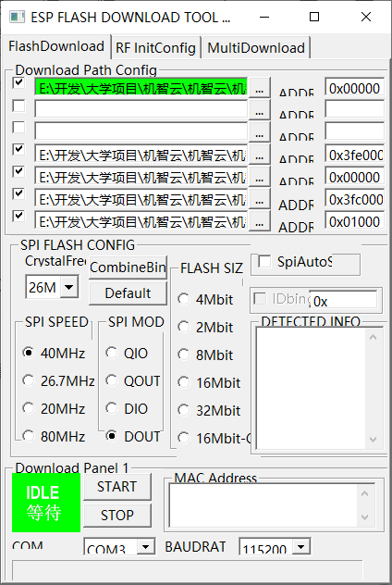This screenshot has height=585, width=392.
Task: Select 26.7MHz SPI speed
Action: coord(58,380)
